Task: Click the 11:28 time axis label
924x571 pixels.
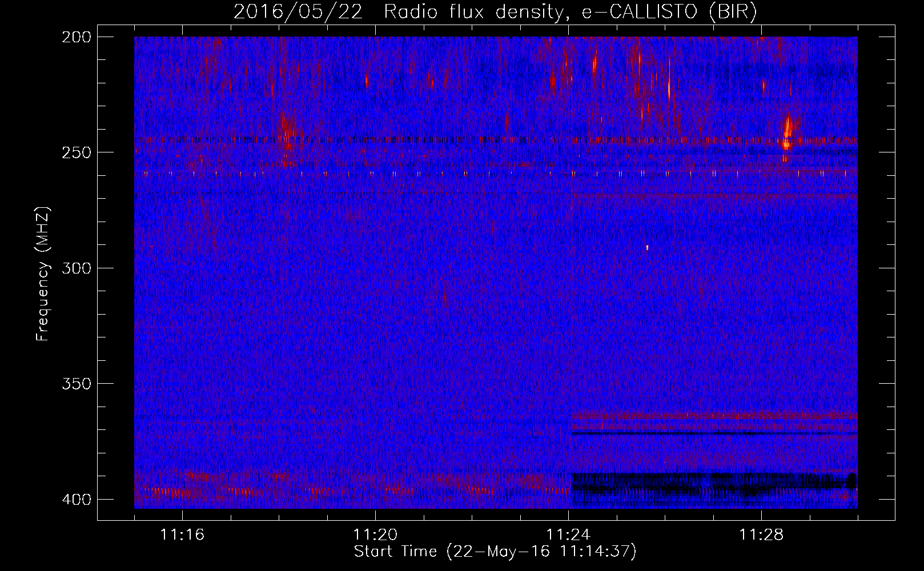Action: click(x=761, y=535)
